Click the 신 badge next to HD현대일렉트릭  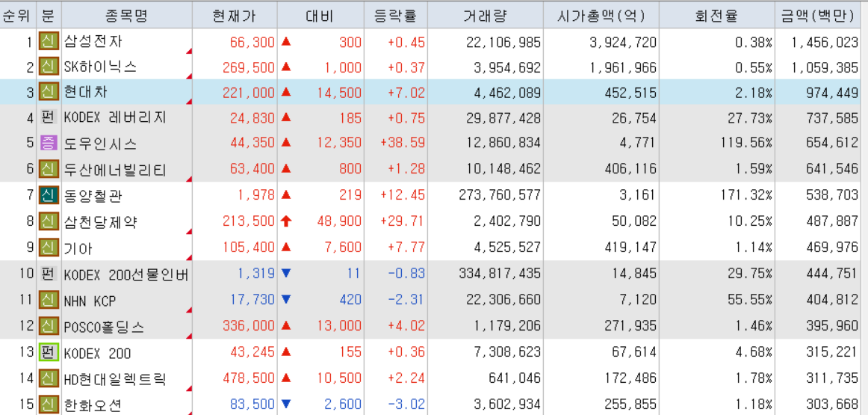pos(49,379)
